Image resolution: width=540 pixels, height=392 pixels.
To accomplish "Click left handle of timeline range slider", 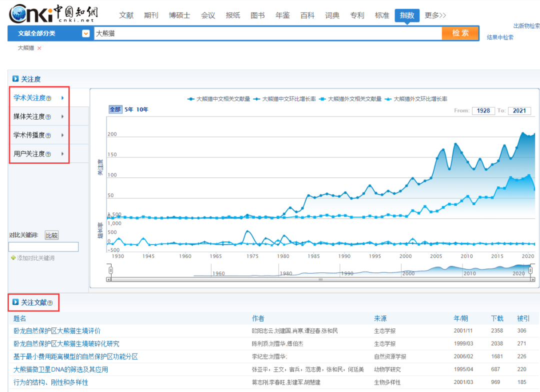I will click(110, 270).
